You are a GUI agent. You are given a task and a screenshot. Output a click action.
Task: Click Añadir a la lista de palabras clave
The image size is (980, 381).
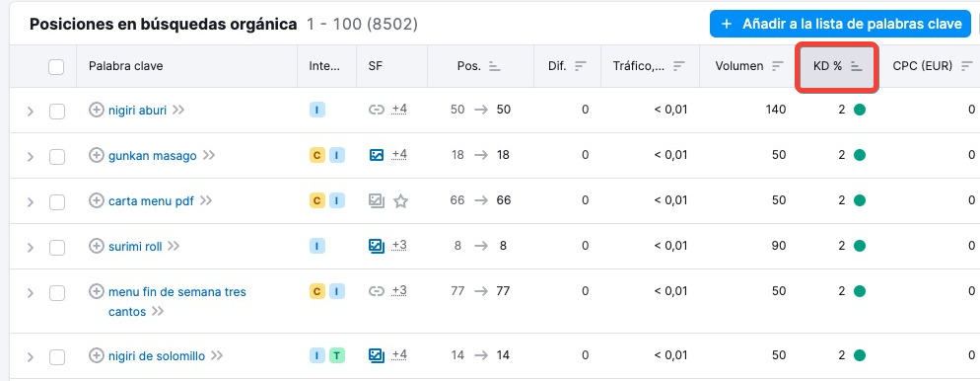click(x=841, y=25)
